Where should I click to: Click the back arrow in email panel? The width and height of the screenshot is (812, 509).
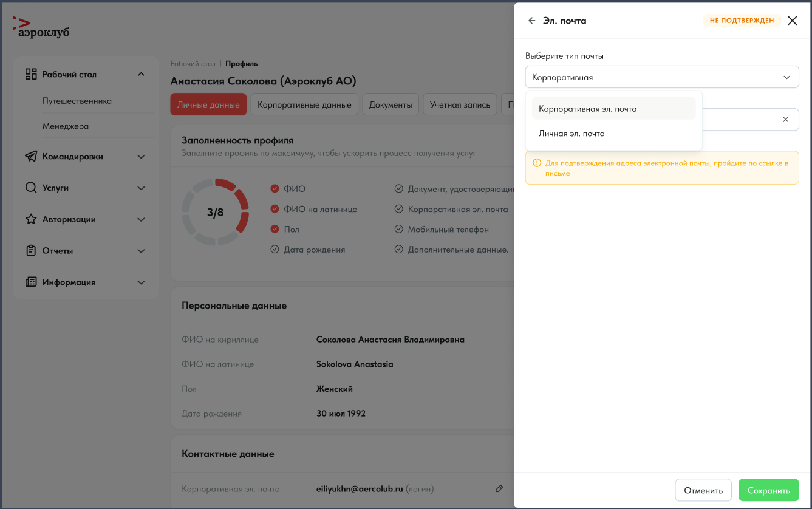coord(532,21)
